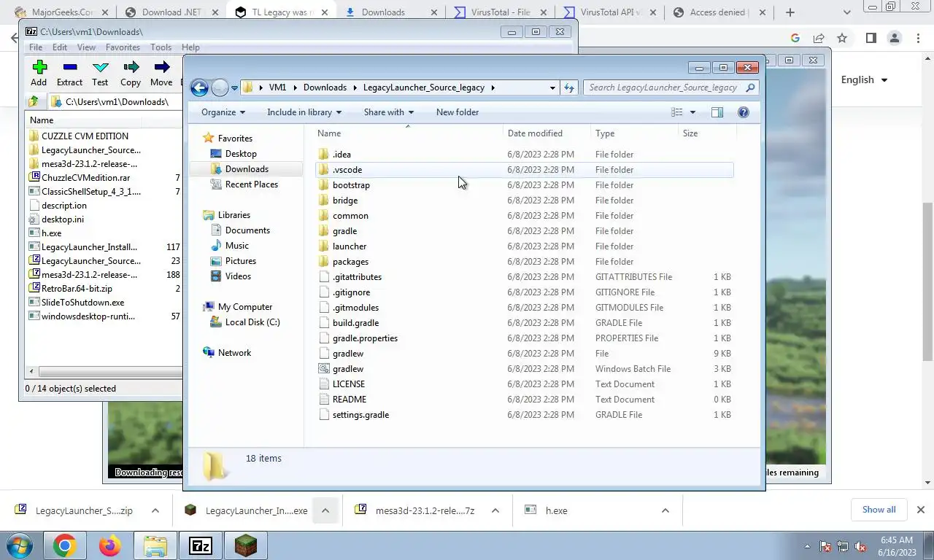Screen dimensions: 934x560
Task: Click the 7-Zip Extract toolbar icon
Action: tap(70, 67)
